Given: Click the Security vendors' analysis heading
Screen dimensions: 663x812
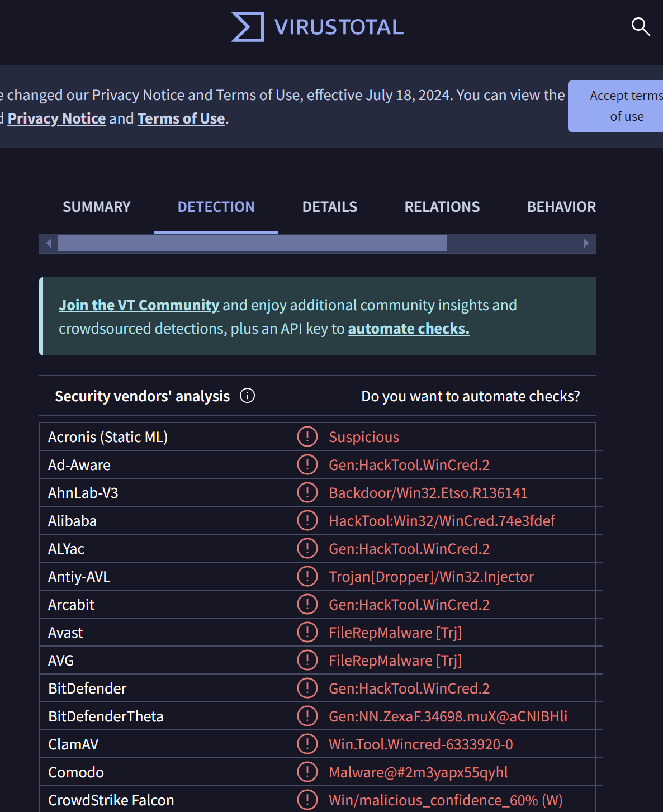Looking at the screenshot, I should (x=142, y=396).
